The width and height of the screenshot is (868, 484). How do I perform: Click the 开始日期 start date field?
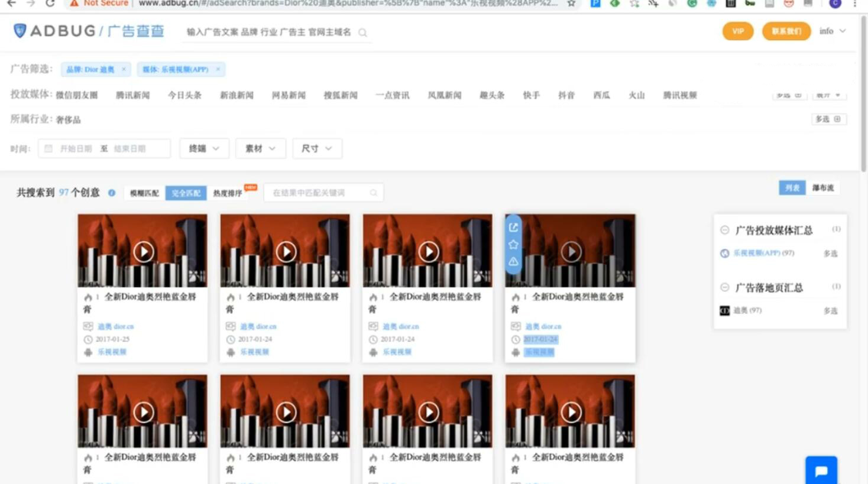76,148
